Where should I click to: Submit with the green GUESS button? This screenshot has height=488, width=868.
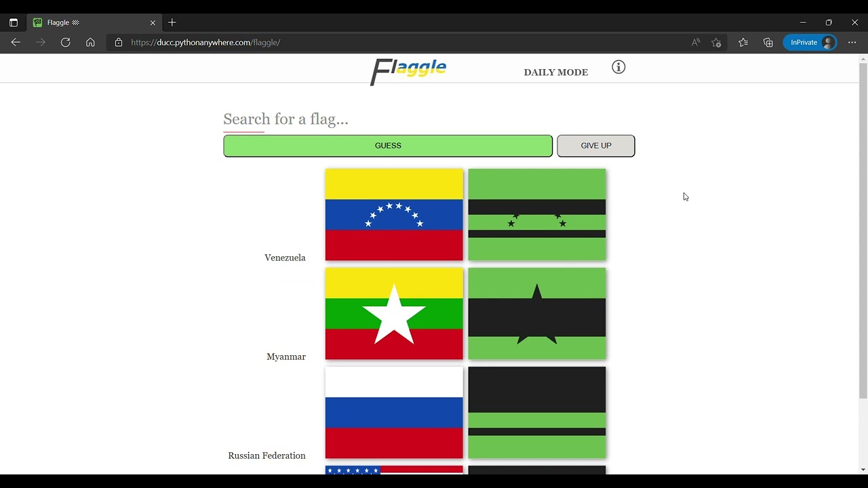[x=388, y=146]
